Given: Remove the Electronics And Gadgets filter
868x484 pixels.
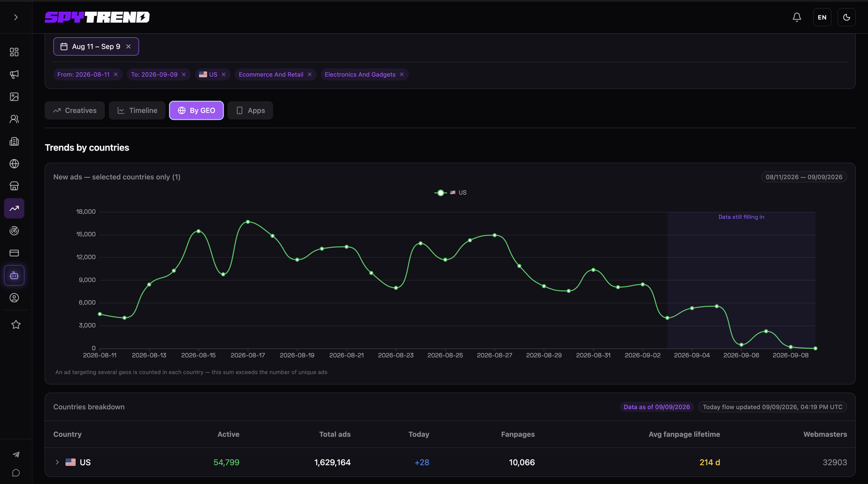Looking at the screenshot, I should (x=402, y=75).
